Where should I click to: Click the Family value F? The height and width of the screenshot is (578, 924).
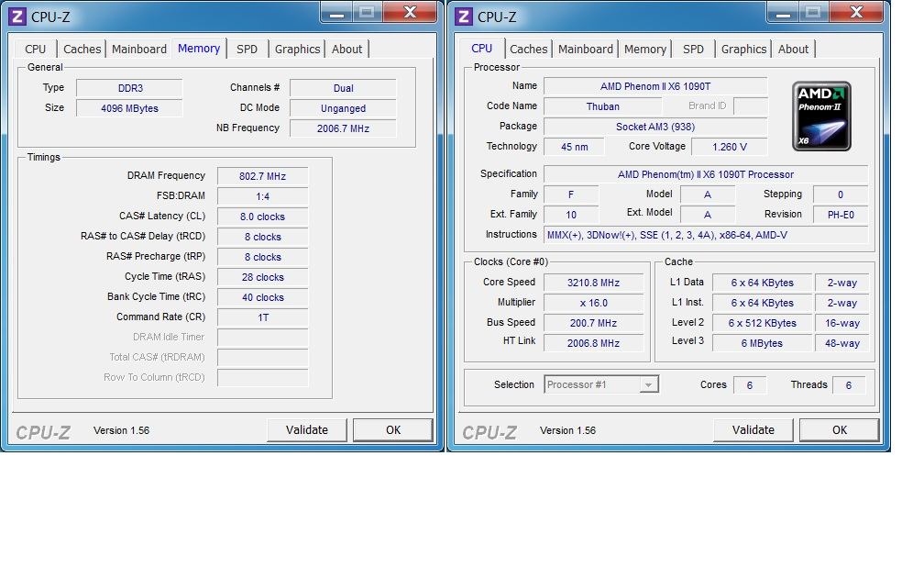click(571, 195)
